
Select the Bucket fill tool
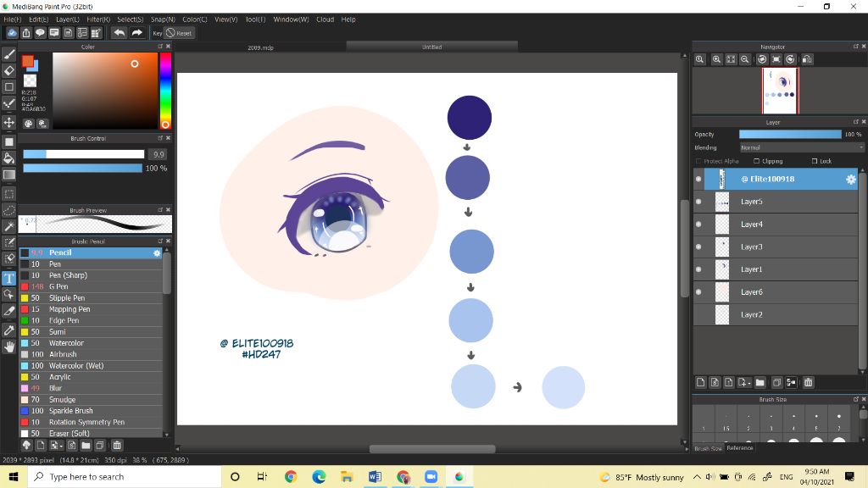(9, 158)
